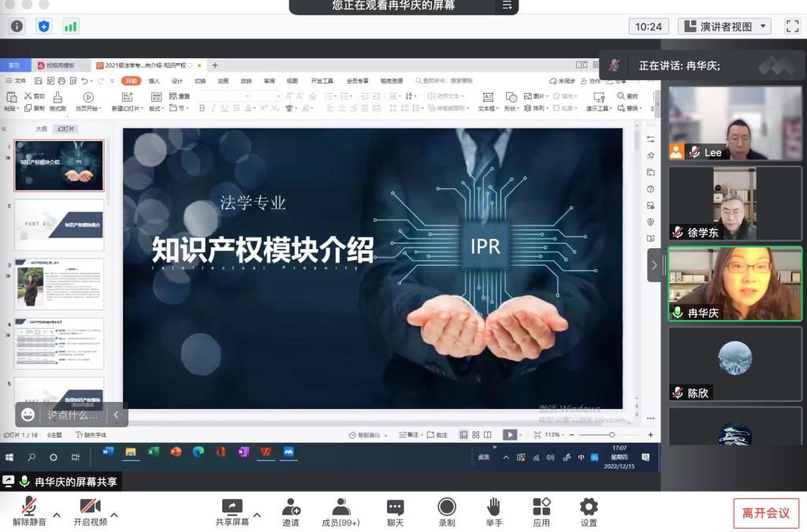Click the 举手 raise hand icon
Viewport: 807px width, 532px height.
coord(493,507)
